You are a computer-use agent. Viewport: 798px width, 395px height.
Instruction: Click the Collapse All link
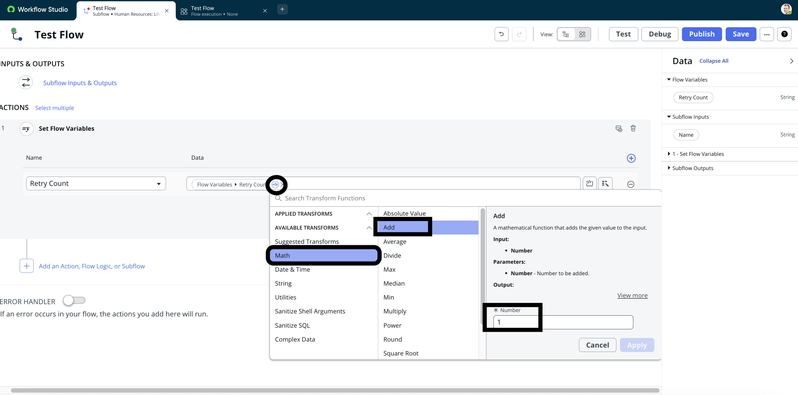point(714,61)
